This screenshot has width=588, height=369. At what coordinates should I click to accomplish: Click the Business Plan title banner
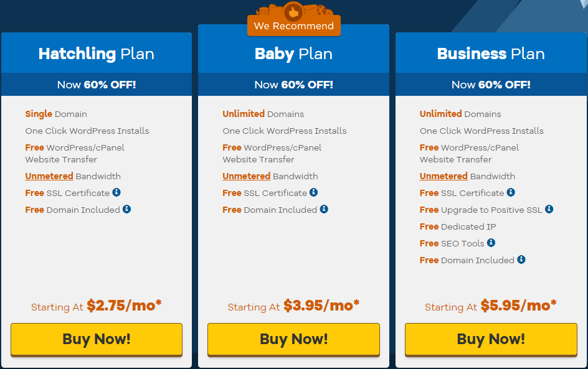[491, 54]
